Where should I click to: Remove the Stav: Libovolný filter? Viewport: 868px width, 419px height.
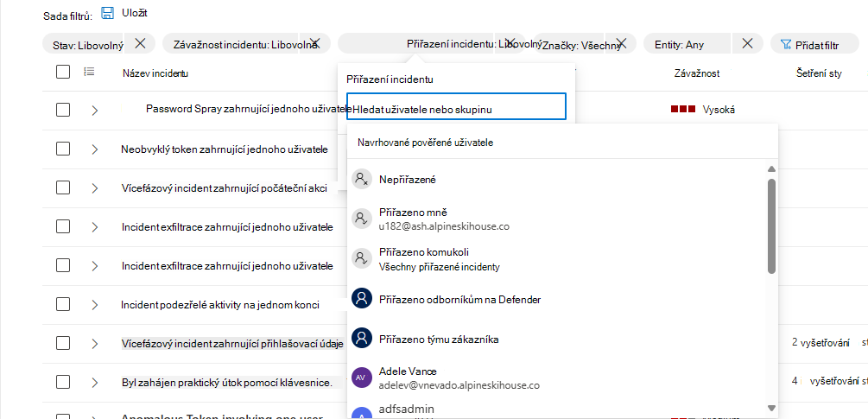click(x=141, y=43)
